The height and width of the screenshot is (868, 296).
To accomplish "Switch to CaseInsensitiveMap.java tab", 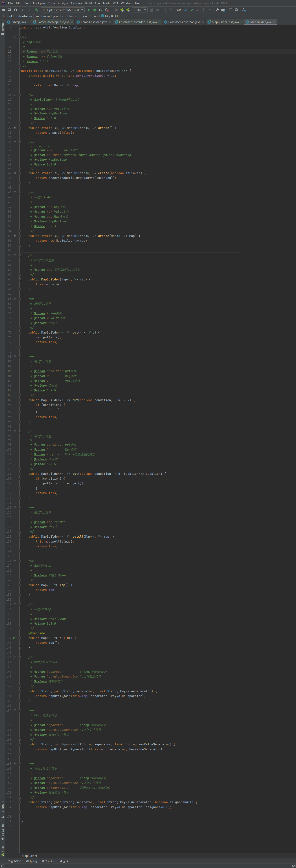I will pyautogui.click(x=184, y=22).
